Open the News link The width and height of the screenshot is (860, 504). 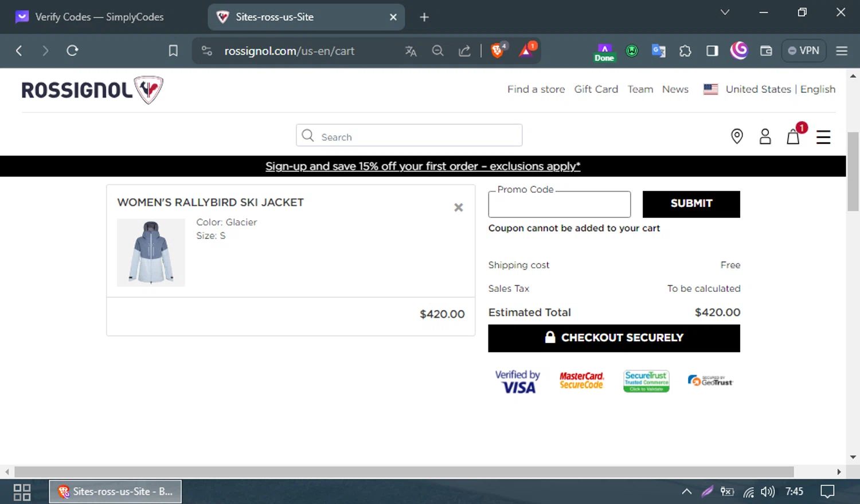tap(675, 89)
